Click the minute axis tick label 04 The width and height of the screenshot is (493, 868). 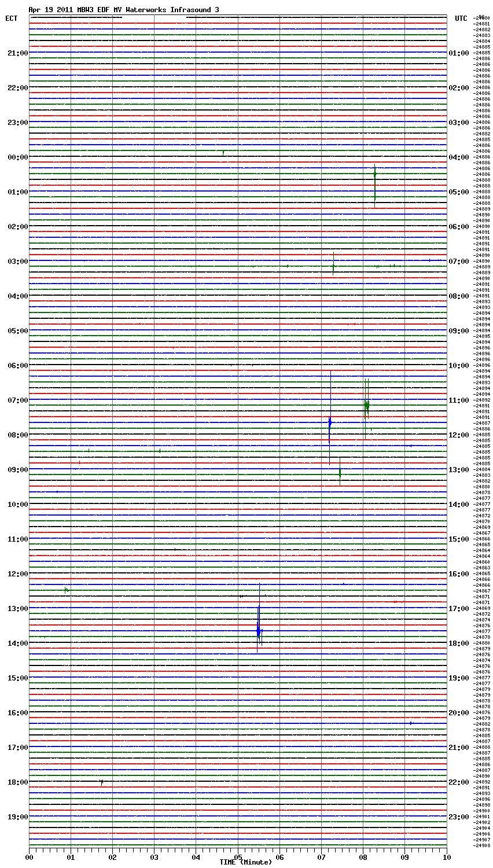(x=196, y=856)
